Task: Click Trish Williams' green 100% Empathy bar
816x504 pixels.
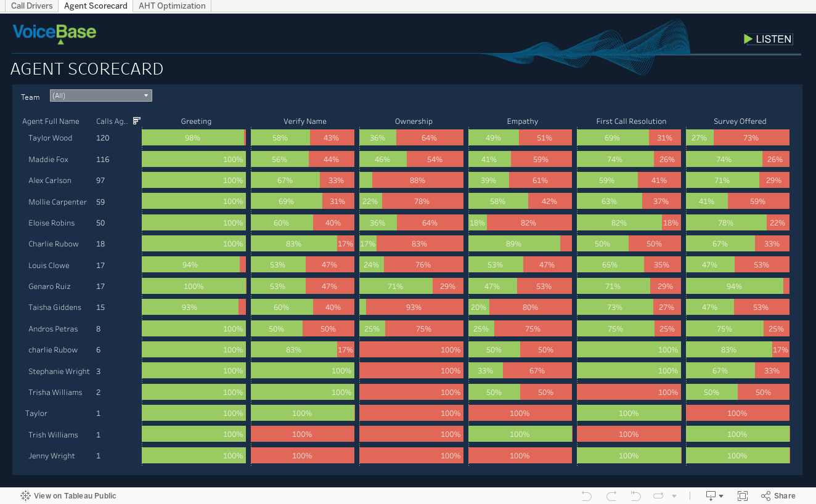Action: point(520,435)
